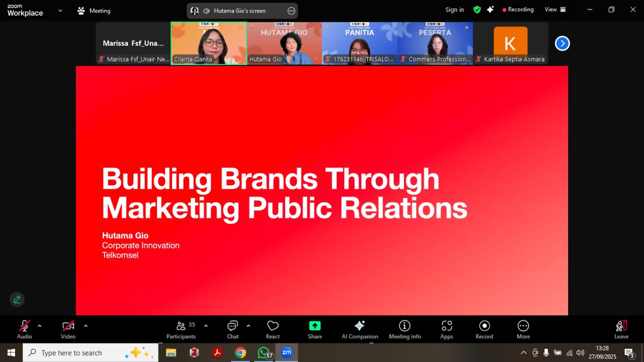Show Meeting info
The width and height of the screenshot is (644, 362).
[x=405, y=330]
